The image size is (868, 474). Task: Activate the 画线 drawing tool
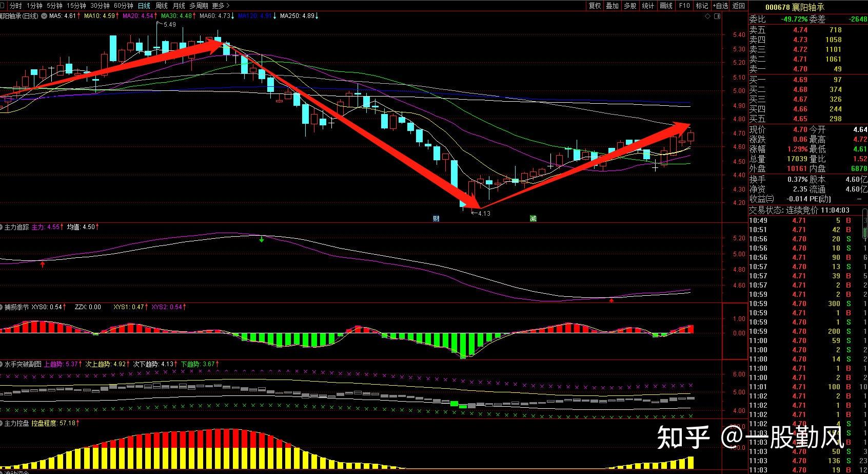666,6
